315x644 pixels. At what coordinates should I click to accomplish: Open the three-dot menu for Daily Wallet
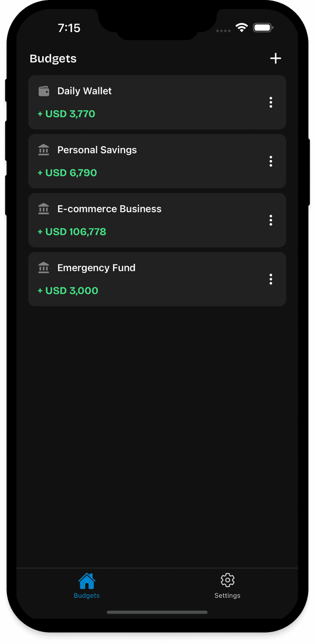coord(271,102)
